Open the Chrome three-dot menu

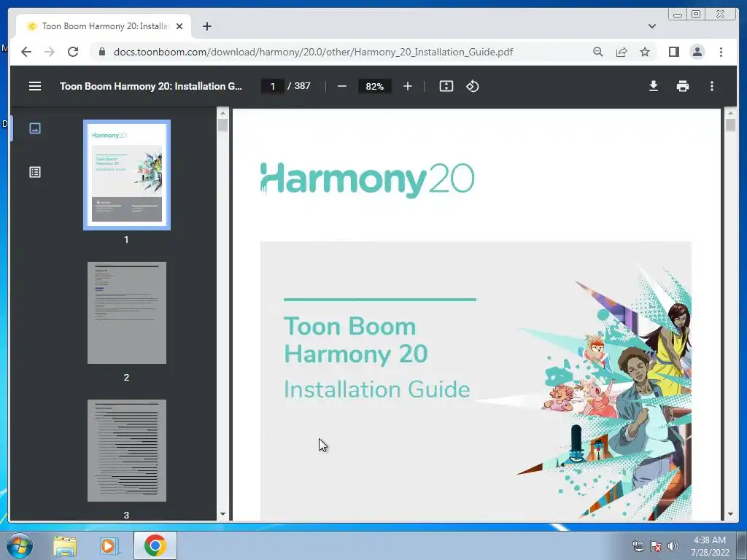click(x=721, y=52)
